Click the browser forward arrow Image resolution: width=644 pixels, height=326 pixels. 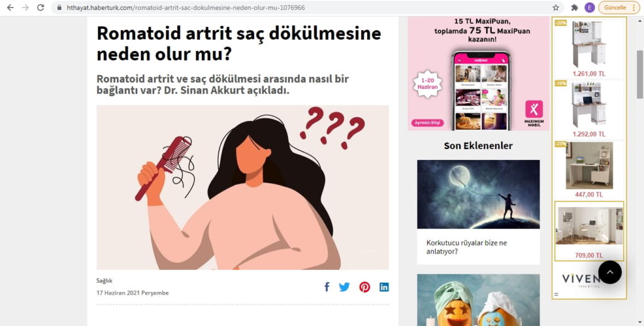(x=25, y=8)
